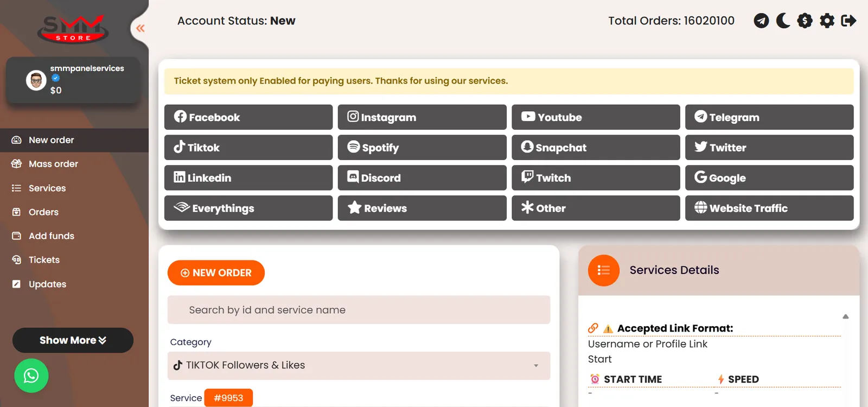This screenshot has width=868, height=407.
Task: Open currency dollar icon in top bar
Action: pyautogui.click(x=805, y=21)
